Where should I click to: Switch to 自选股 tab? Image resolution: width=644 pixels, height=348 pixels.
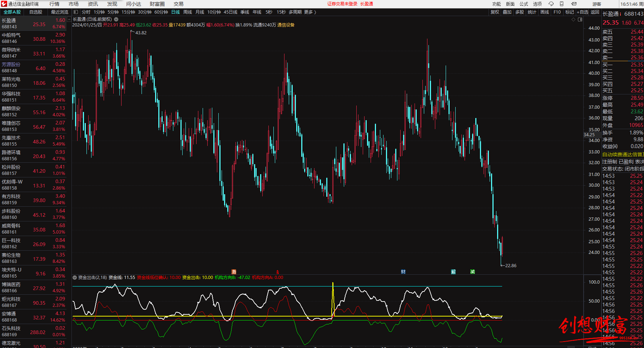click(x=36, y=12)
